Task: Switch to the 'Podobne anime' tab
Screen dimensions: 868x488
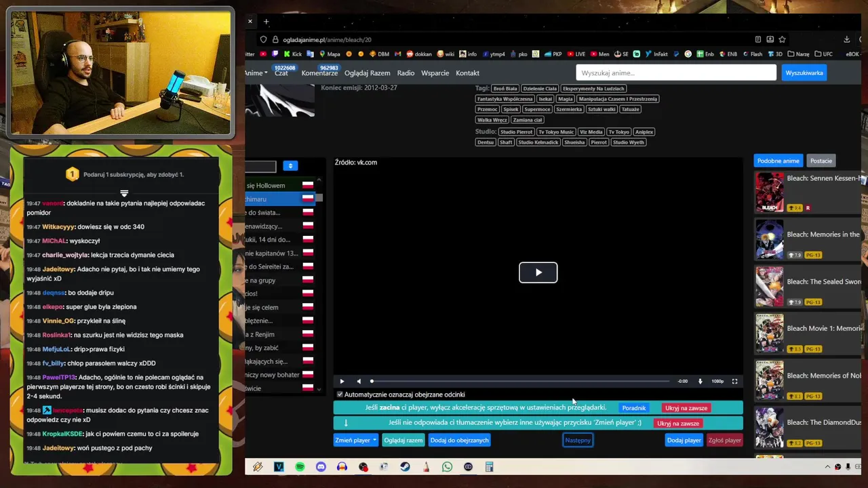Action: [x=778, y=161]
